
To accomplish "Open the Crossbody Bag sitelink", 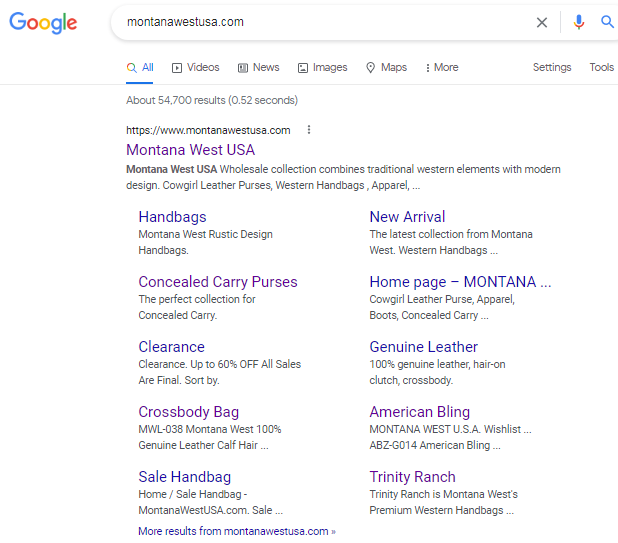I will pyautogui.click(x=188, y=412).
